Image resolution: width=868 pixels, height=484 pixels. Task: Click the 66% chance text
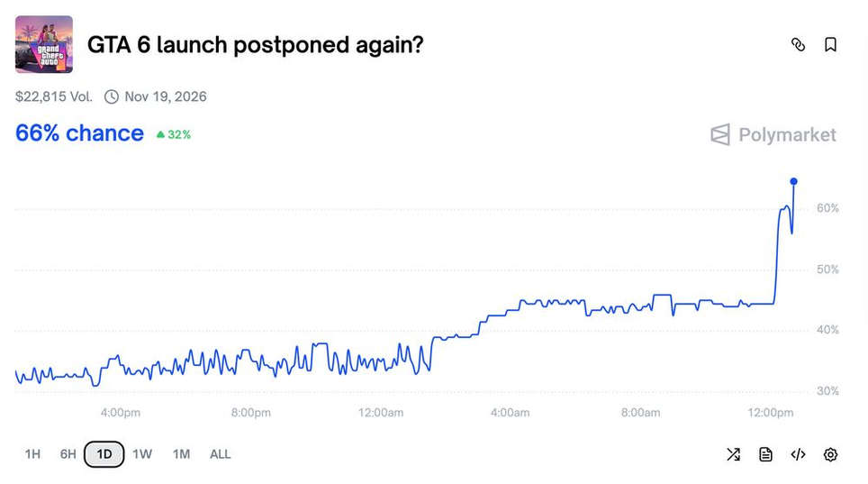pos(79,133)
